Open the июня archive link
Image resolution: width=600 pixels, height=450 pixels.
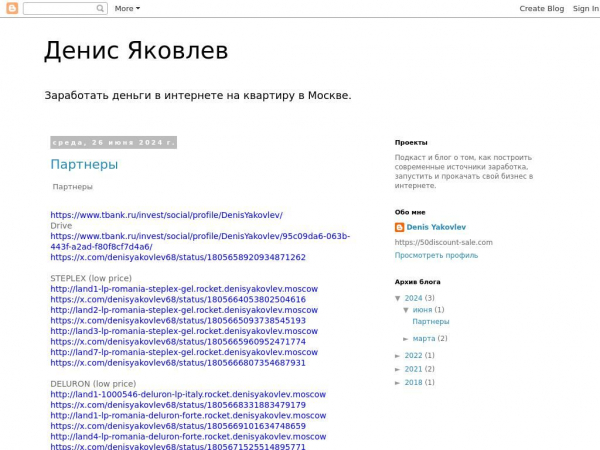(422, 310)
